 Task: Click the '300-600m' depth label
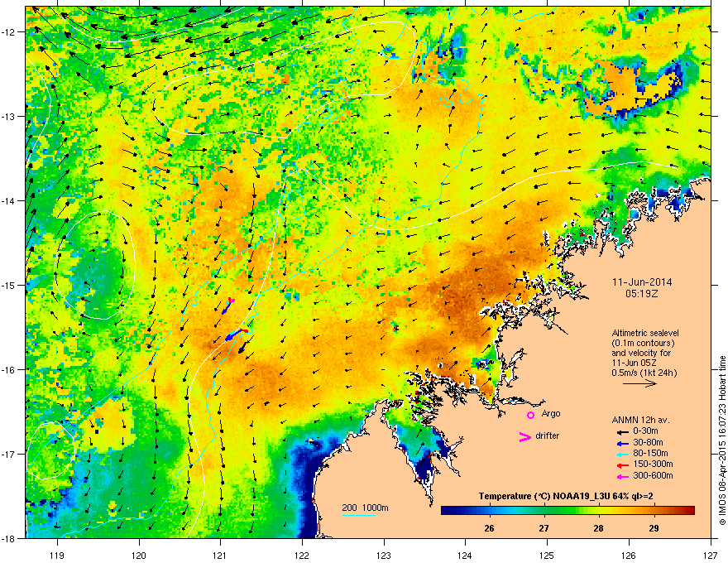(653, 476)
